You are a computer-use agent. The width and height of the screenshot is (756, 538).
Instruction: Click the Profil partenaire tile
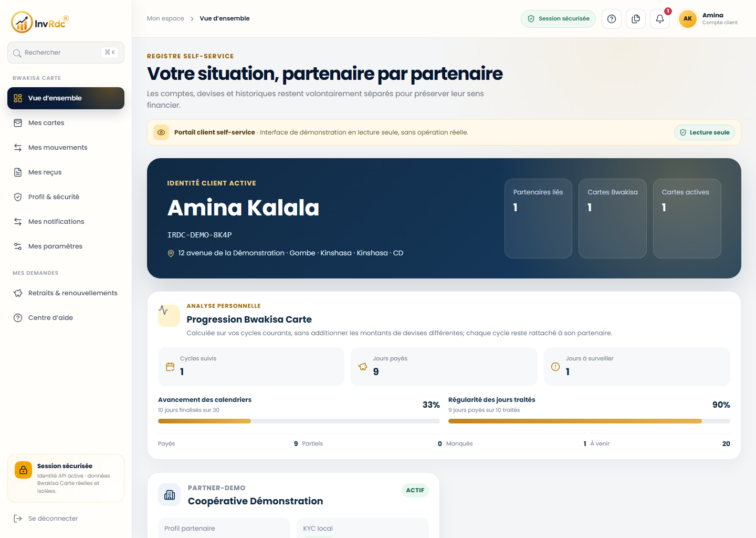224,528
